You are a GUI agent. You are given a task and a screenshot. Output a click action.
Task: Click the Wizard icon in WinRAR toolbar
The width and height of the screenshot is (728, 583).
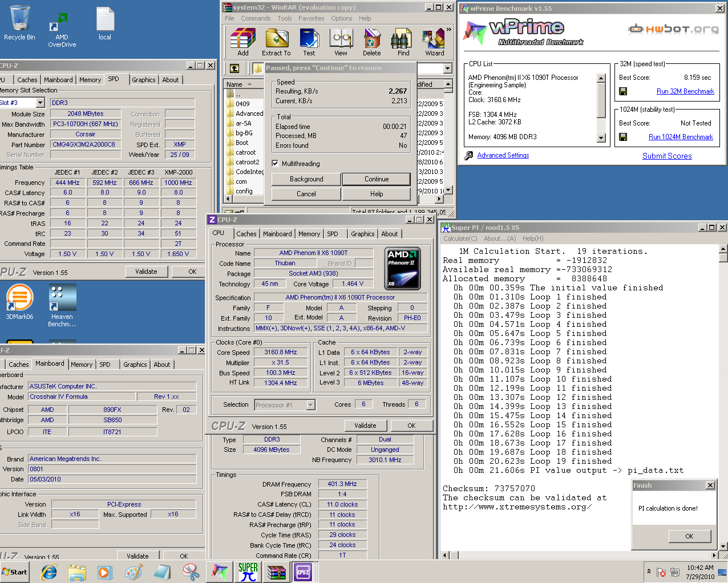[x=434, y=43]
